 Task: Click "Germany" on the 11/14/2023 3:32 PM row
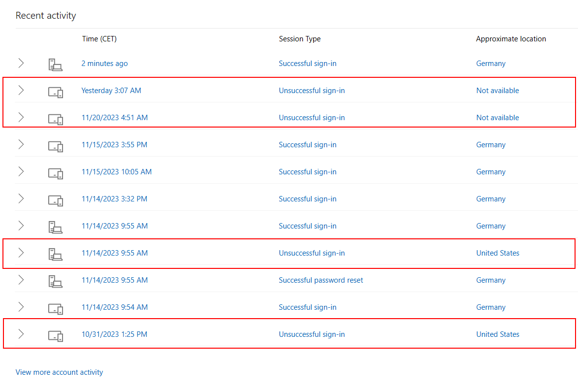point(490,198)
